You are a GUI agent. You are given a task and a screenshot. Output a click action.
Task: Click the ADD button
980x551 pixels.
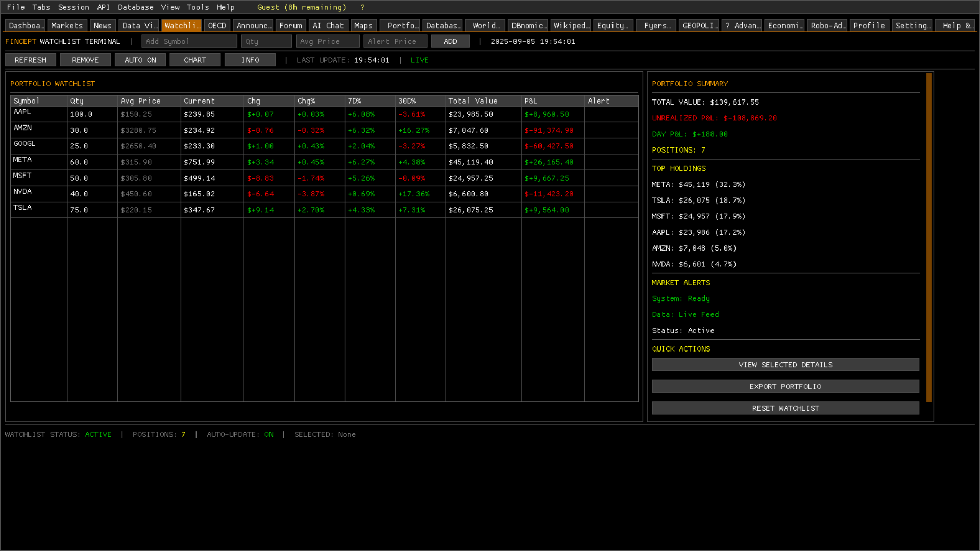(450, 42)
